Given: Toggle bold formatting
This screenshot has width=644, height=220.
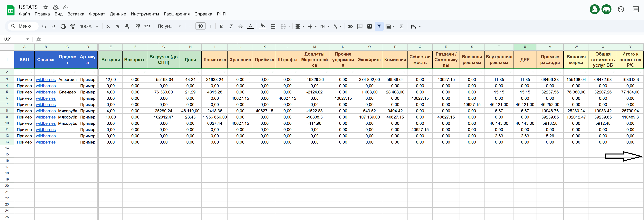Looking at the screenshot, I should [x=221, y=26].
